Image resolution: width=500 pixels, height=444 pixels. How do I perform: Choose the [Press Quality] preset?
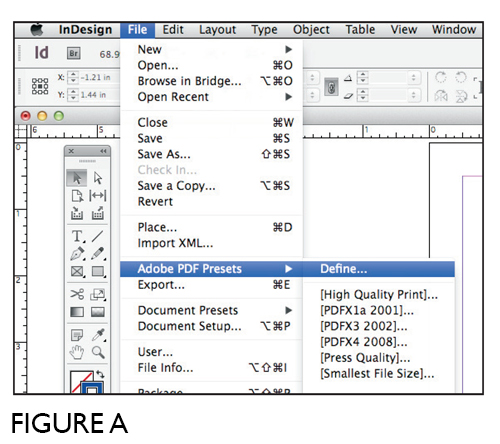379,358
